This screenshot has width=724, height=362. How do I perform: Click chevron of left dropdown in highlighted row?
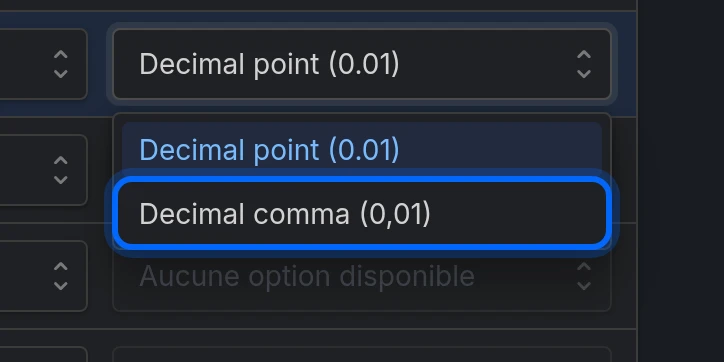60,64
